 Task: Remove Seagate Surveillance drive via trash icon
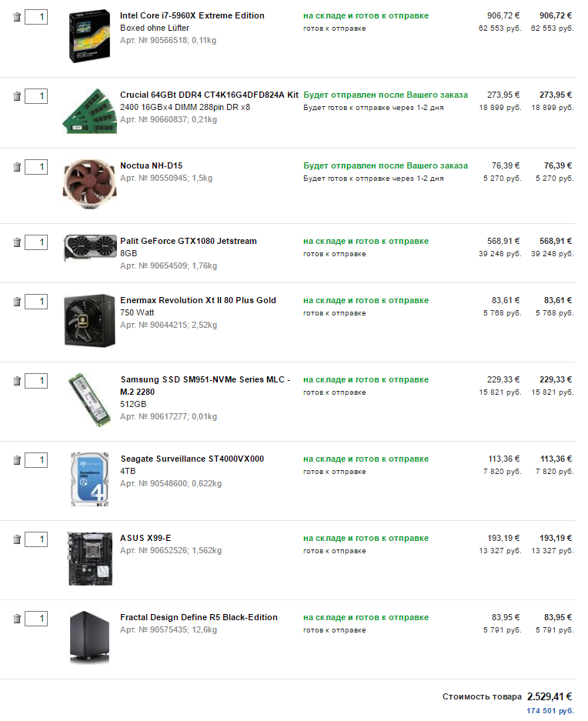(17, 460)
